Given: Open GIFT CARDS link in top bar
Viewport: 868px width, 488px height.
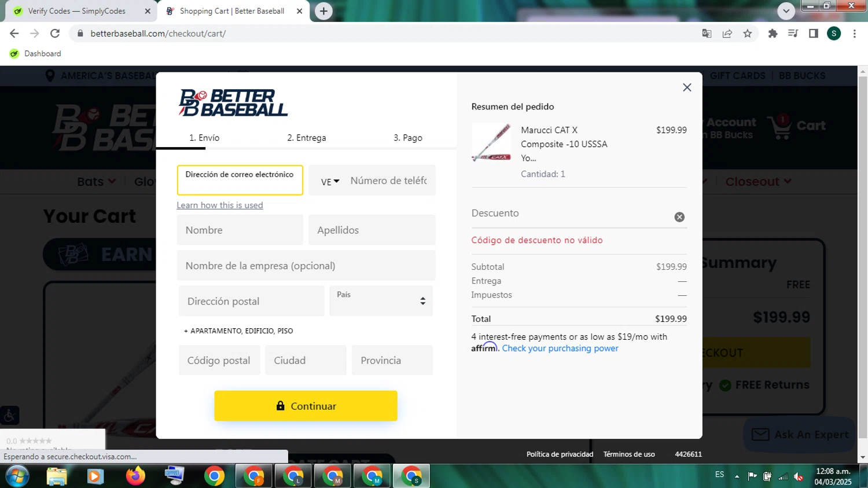Looking at the screenshot, I should 737,75.
